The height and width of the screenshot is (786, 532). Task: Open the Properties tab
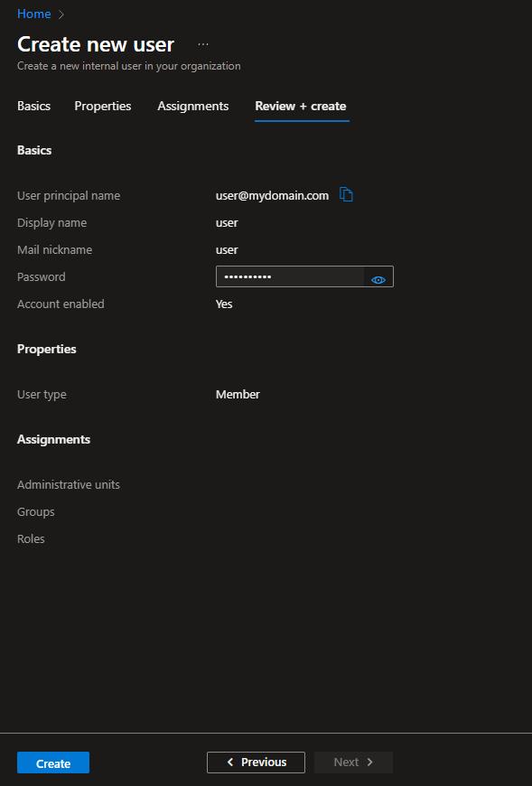coord(103,106)
